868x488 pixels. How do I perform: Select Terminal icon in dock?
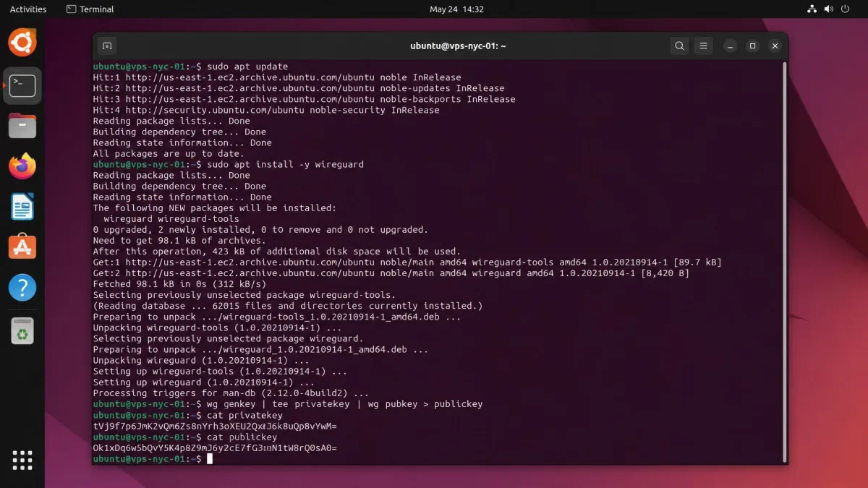coord(22,85)
